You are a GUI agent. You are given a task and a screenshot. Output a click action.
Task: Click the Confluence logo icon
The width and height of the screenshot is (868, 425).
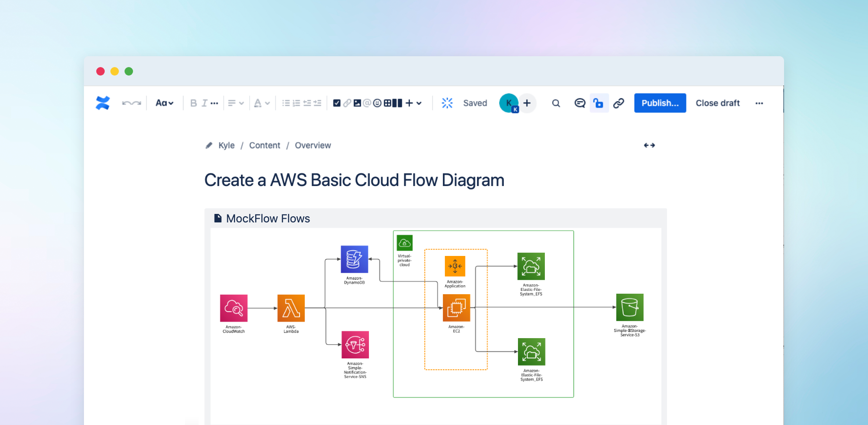coord(103,103)
